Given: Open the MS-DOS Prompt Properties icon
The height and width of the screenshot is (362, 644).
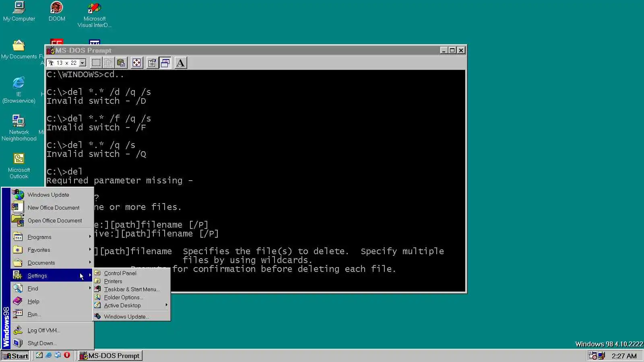Looking at the screenshot, I should (152, 63).
